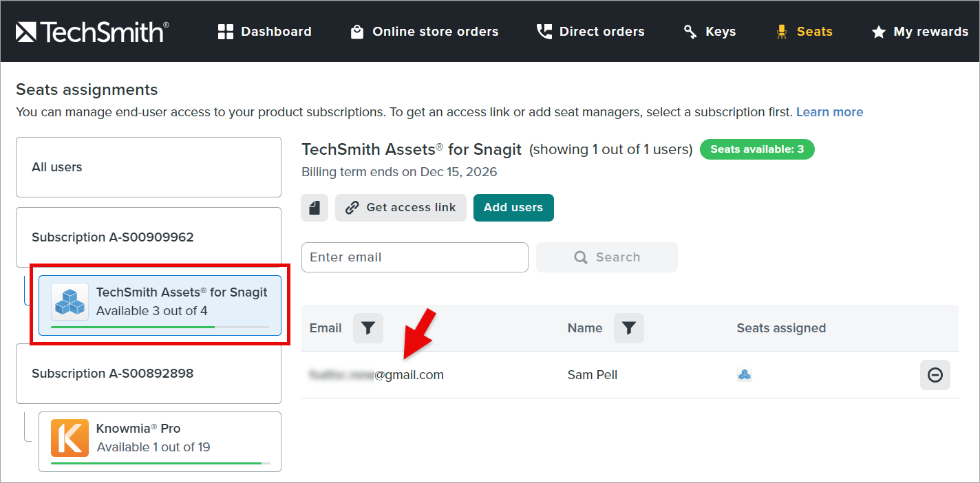The image size is (980, 483).
Task: Click the Dashboard grid icon
Action: pyautogui.click(x=226, y=32)
